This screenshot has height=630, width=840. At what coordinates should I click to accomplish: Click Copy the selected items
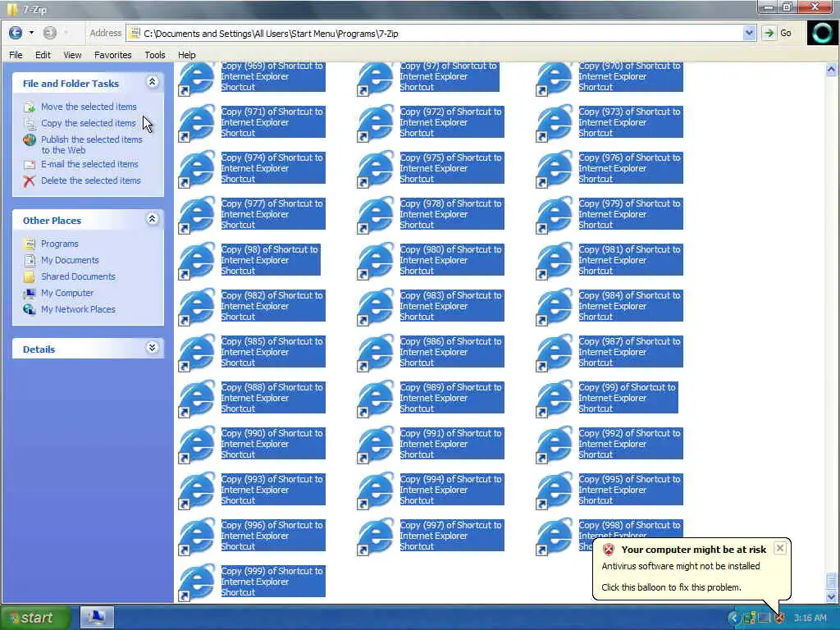tap(89, 123)
